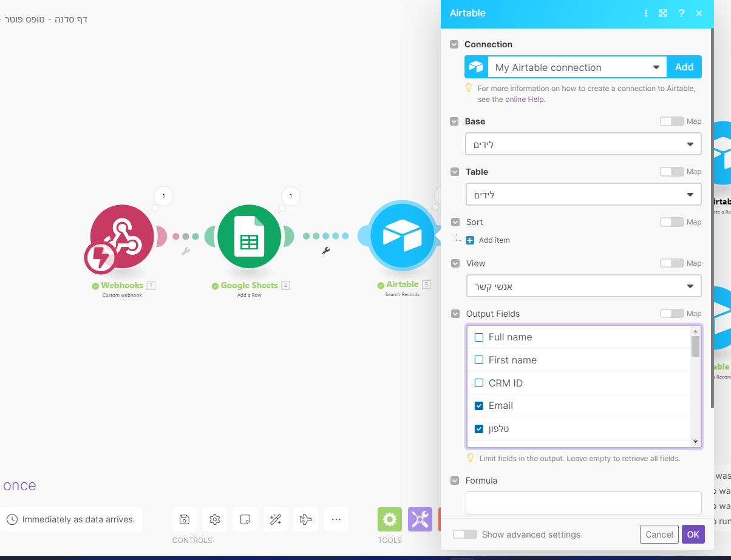Collapse the Base section chevron
This screenshot has width=731, height=560.
454,121
